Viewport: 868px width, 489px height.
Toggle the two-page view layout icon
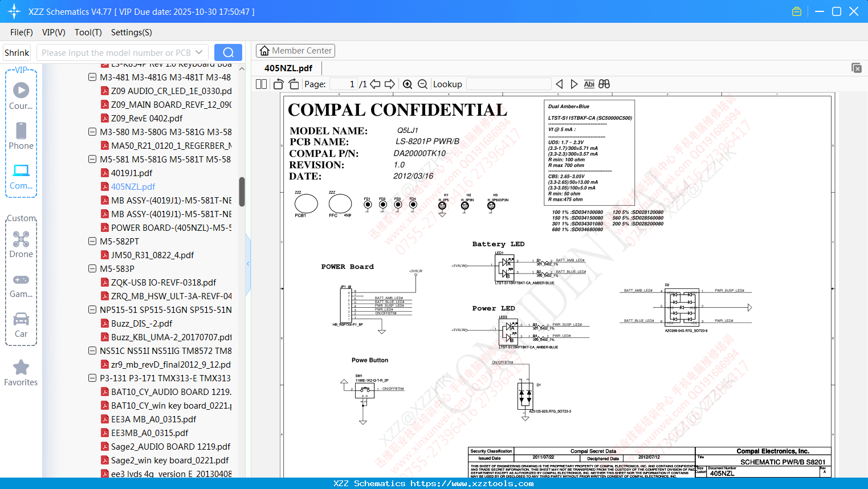[262, 84]
